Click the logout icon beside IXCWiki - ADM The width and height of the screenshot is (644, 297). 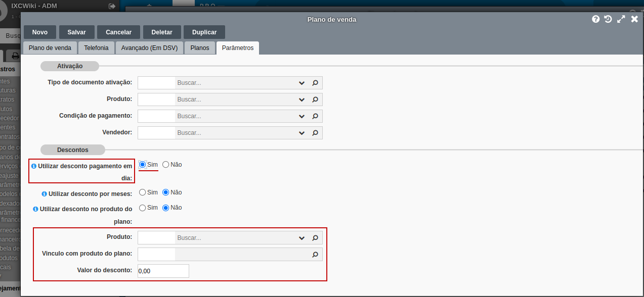point(112,6)
